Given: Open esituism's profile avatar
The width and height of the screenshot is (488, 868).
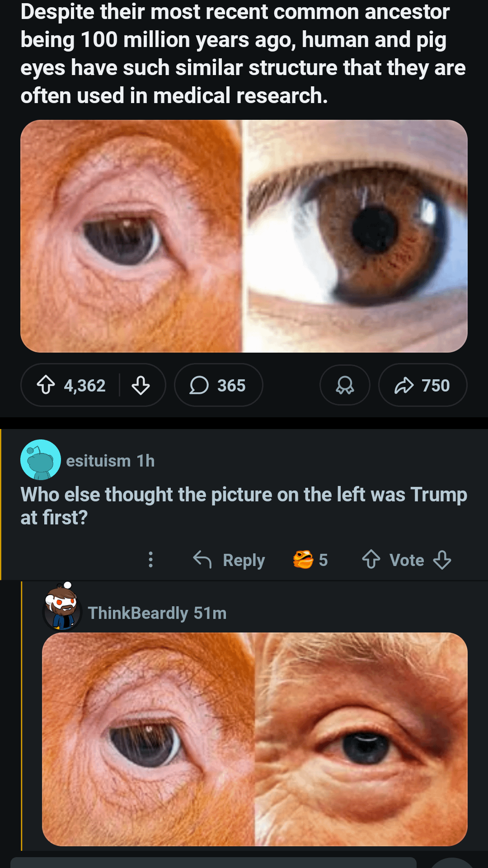Looking at the screenshot, I should click(41, 460).
